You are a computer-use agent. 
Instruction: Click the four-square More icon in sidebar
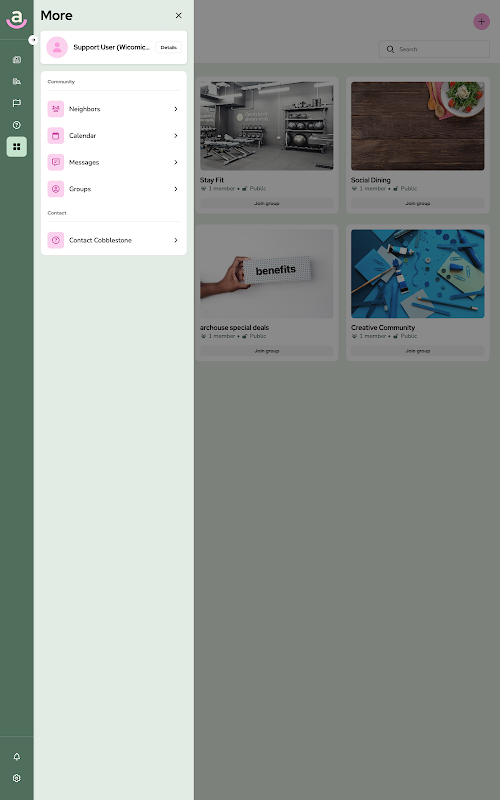tap(16, 147)
